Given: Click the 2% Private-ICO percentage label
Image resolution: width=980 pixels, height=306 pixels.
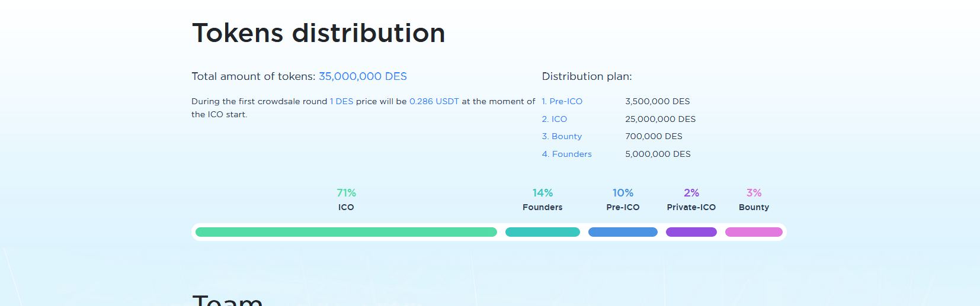Looking at the screenshot, I should click(x=691, y=193).
